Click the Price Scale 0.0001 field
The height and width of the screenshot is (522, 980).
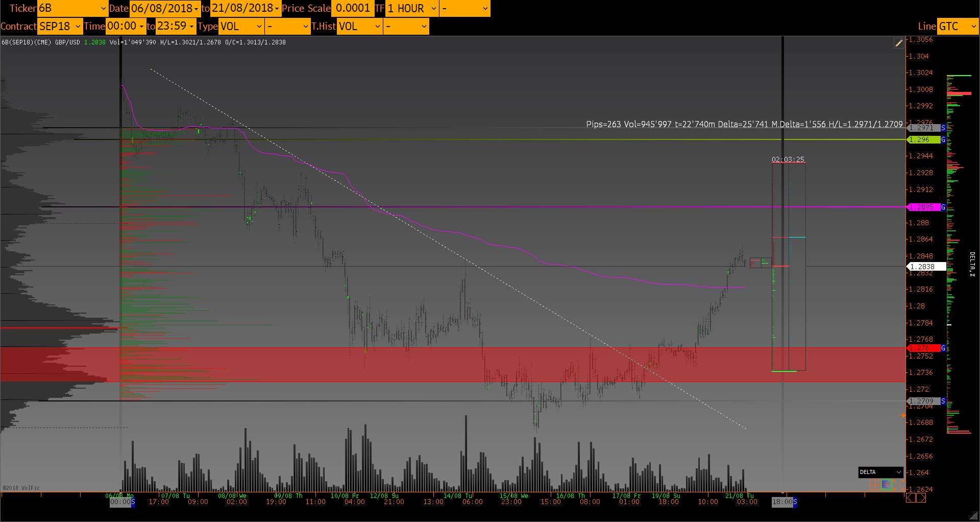click(x=353, y=8)
